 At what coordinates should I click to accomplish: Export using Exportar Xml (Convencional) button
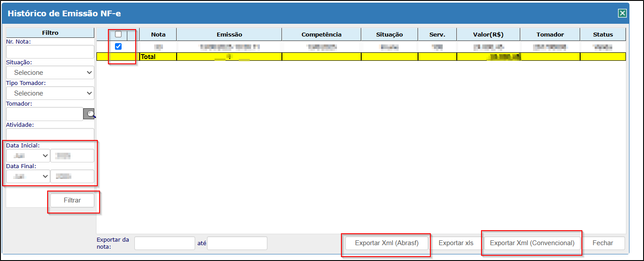532,243
